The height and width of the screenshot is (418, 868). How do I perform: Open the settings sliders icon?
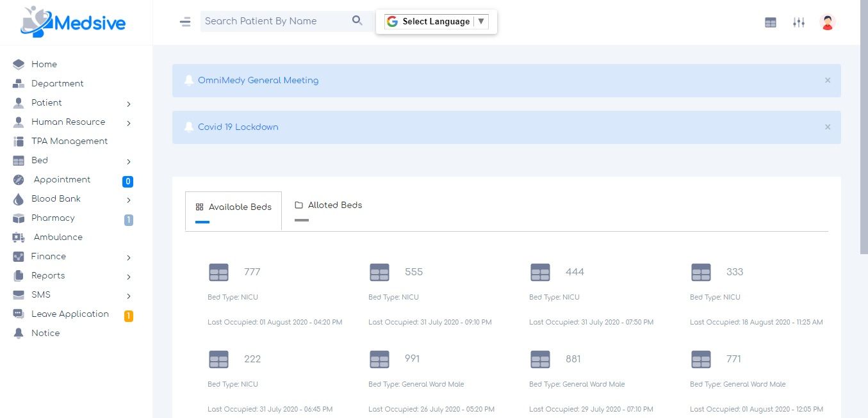tap(799, 22)
